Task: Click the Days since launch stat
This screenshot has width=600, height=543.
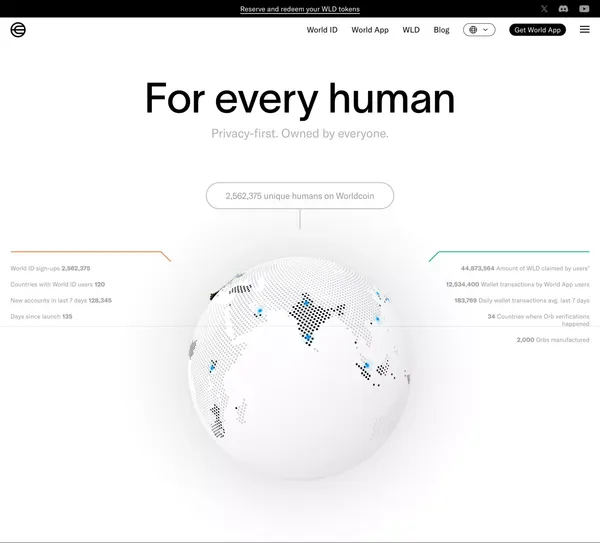Action: coord(41,316)
